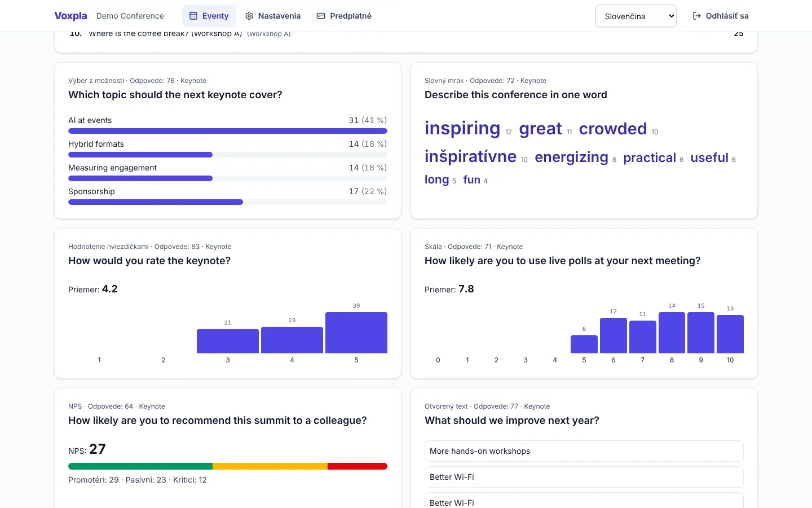Image resolution: width=812 pixels, height=508 pixels.
Task: Click the word practical in the cloud
Action: (x=650, y=157)
